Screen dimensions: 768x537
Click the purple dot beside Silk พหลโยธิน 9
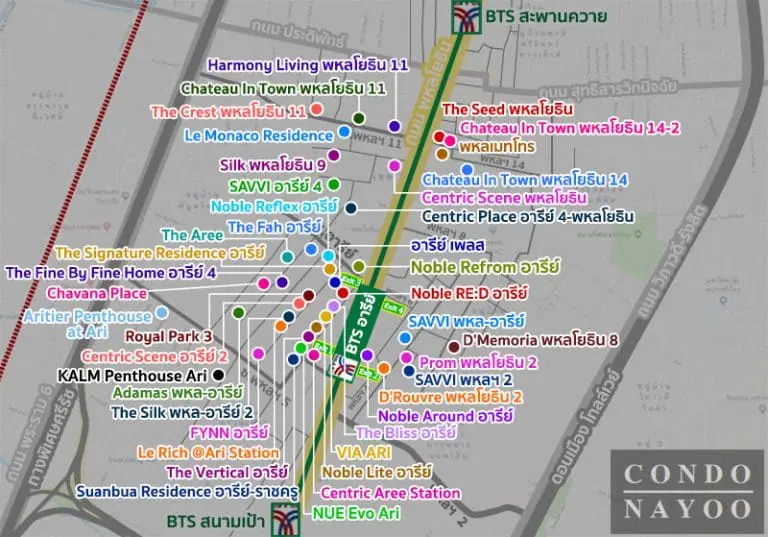click(334, 156)
